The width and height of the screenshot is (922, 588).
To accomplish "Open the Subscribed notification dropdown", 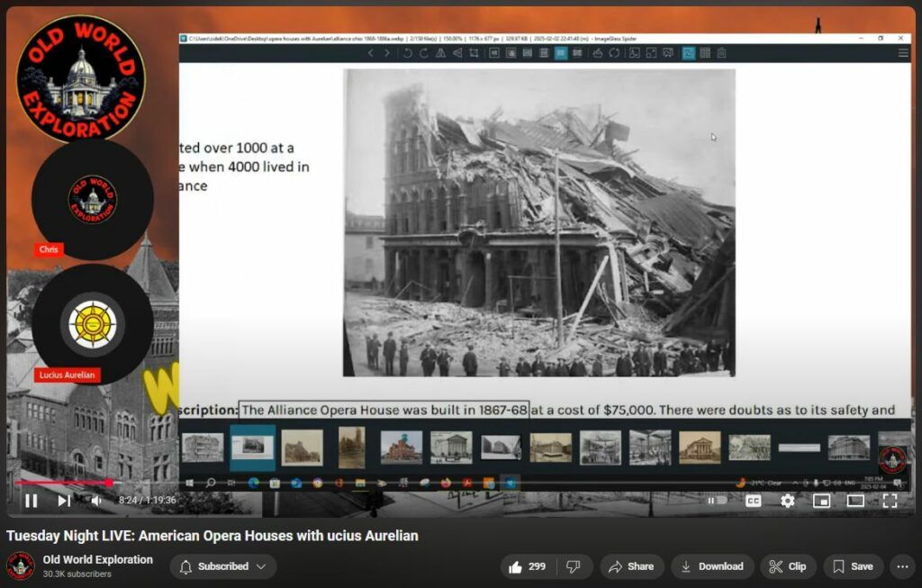I will pyautogui.click(x=223, y=566).
